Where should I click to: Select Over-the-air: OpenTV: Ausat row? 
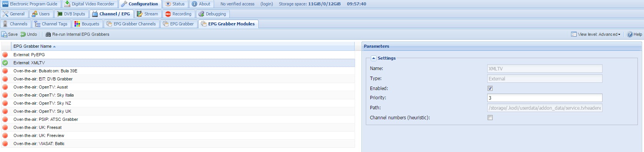point(178,87)
